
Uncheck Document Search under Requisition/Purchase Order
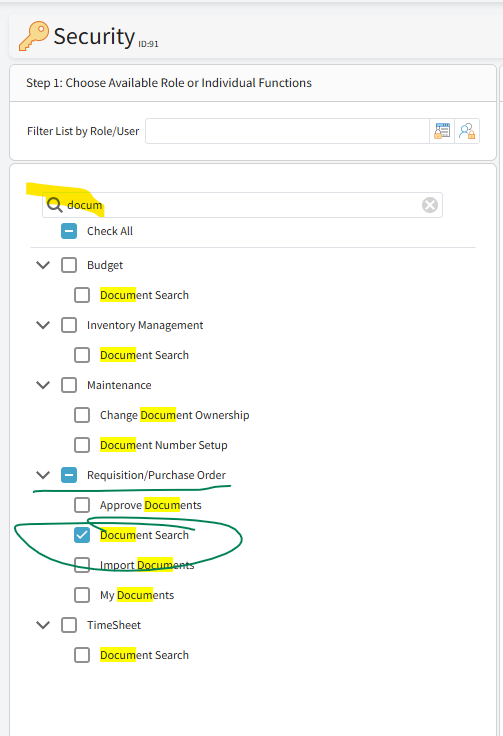pos(82,536)
